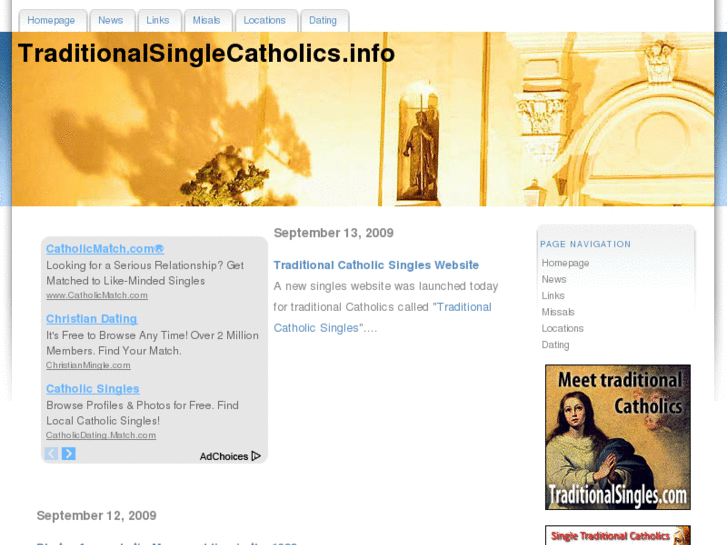Open the TraditionalSingles.com banner image

point(618,437)
